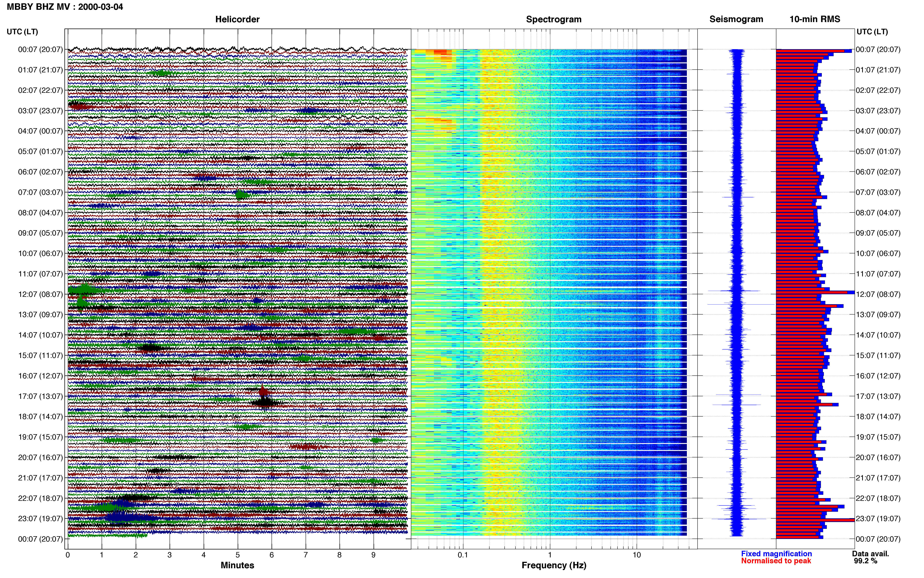
Task: Click the left time label '23:07 (19:07)'
Action: point(40,518)
